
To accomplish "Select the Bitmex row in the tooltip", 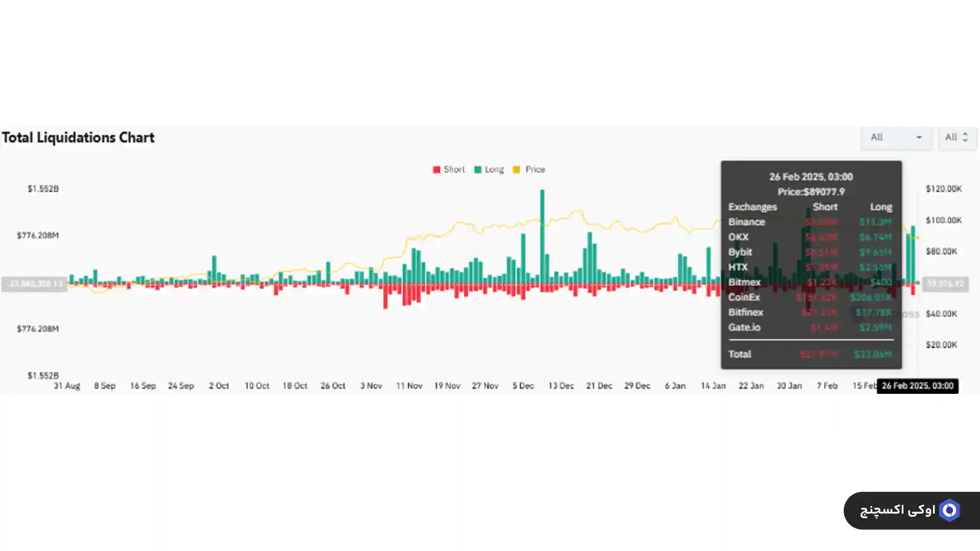I will 811,282.
